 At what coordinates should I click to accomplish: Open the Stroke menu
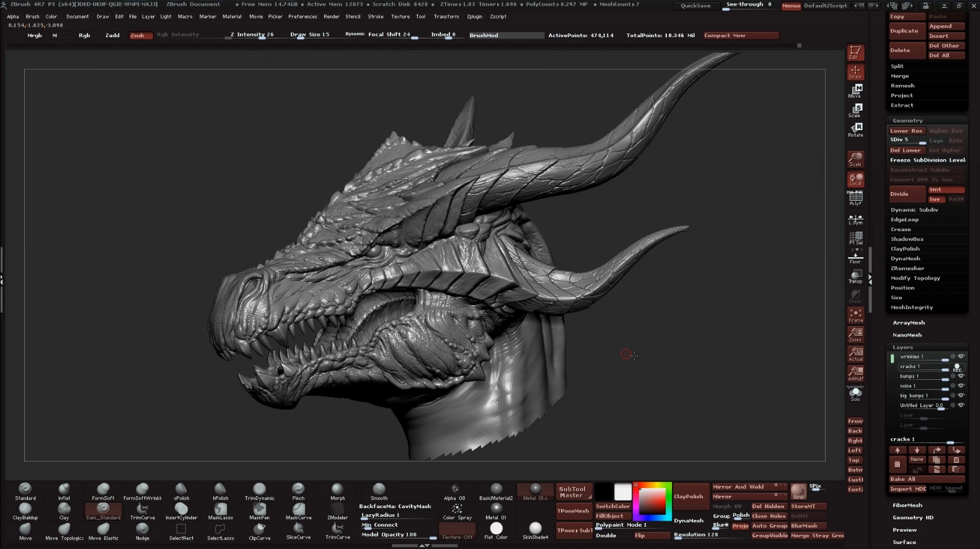pyautogui.click(x=376, y=17)
